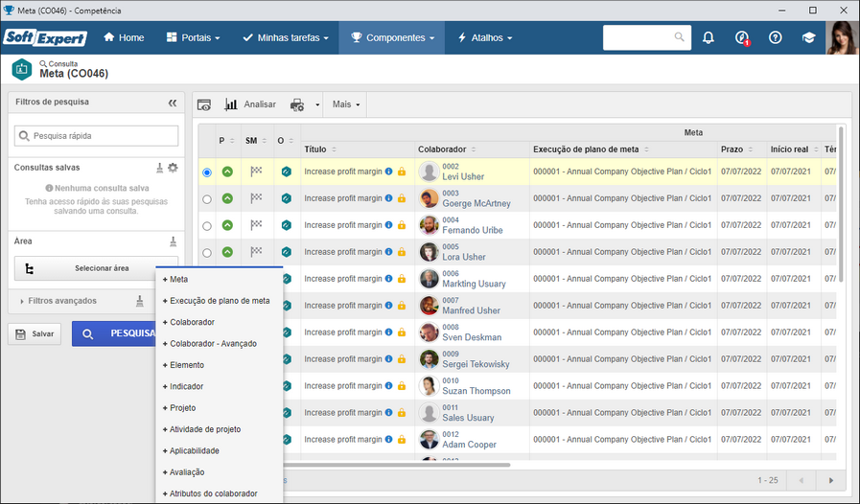The height and width of the screenshot is (504, 860).
Task: Open the graduation cap training icon
Action: point(808,37)
